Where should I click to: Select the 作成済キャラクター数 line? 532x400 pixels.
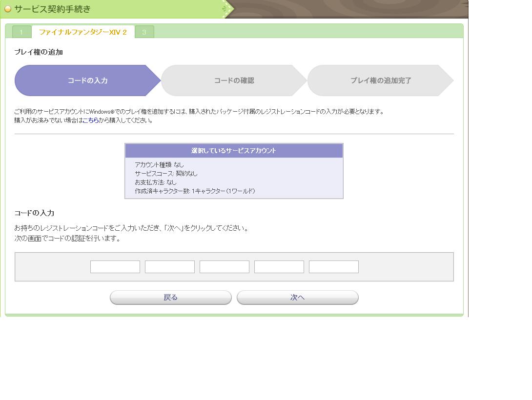pyautogui.click(x=195, y=191)
